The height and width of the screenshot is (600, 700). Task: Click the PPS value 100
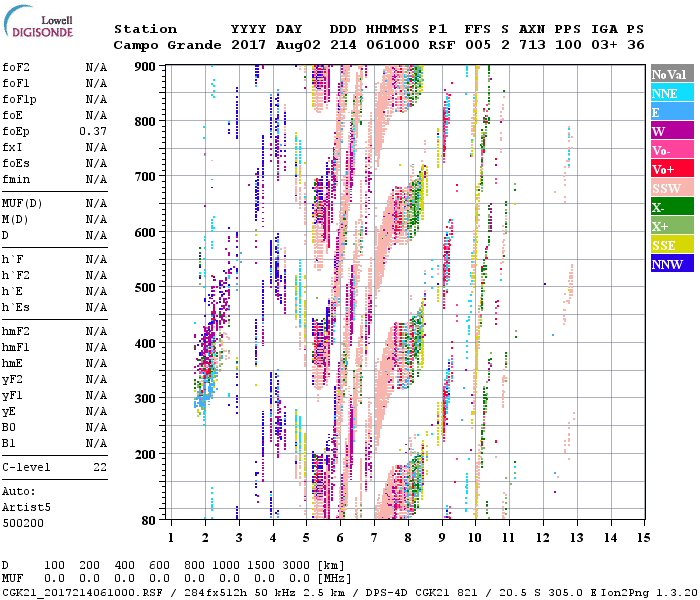click(x=568, y=45)
